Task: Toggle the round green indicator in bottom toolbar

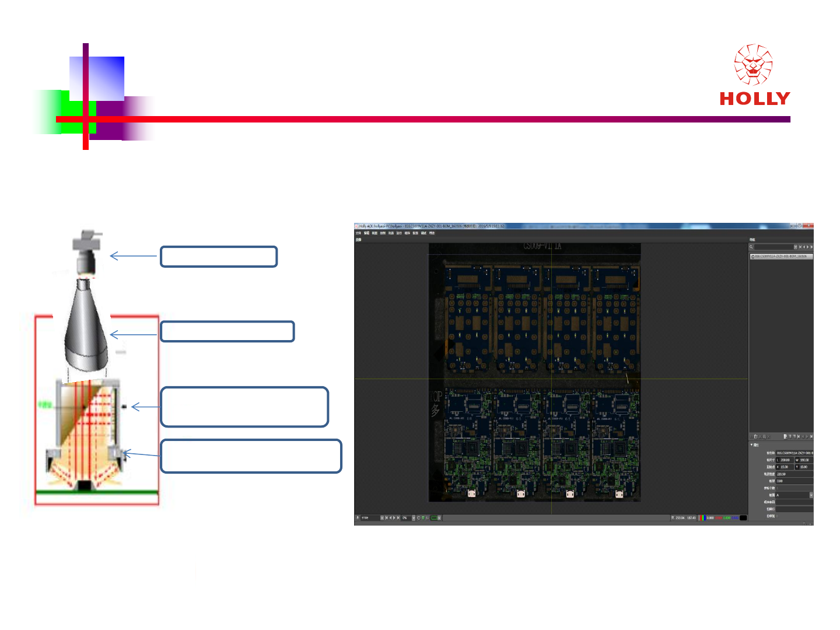Action: [x=423, y=518]
